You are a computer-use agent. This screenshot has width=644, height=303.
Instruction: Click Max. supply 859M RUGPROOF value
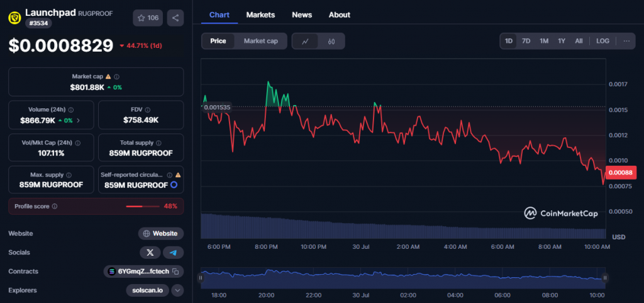point(51,185)
